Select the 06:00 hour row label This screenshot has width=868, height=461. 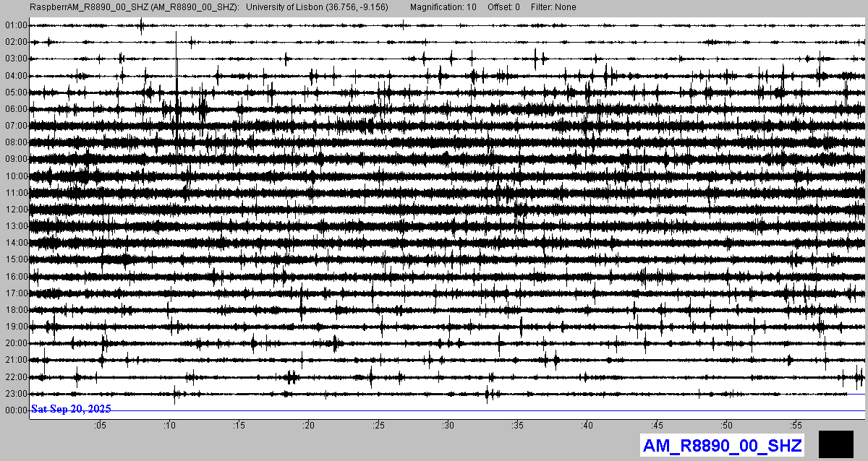[x=15, y=109]
